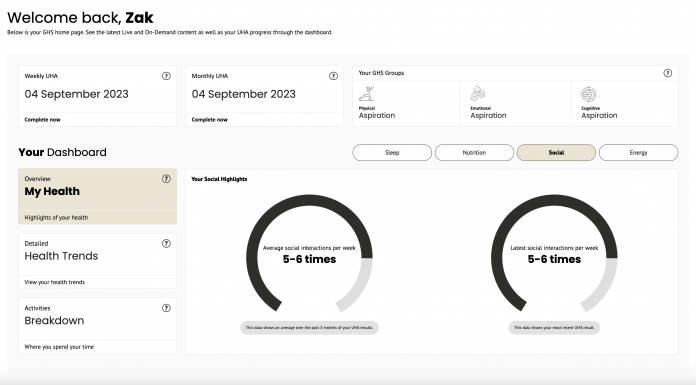The image size is (696, 385).
Task: Click View your health trends link
Action: click(x=55, y=282)
